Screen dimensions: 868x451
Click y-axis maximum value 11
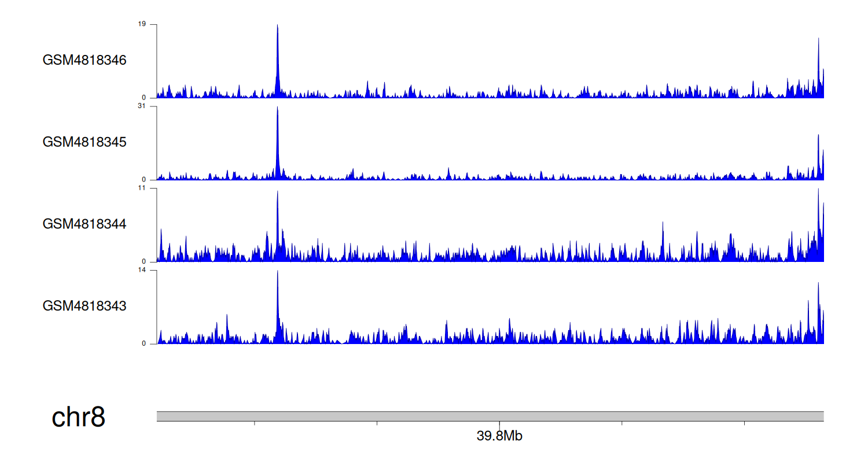tap(142, 188)
